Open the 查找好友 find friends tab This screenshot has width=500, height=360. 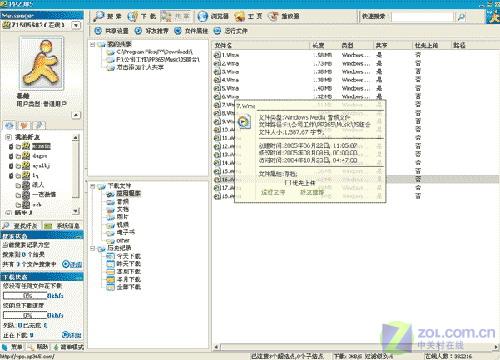click(x=21, y=226)
